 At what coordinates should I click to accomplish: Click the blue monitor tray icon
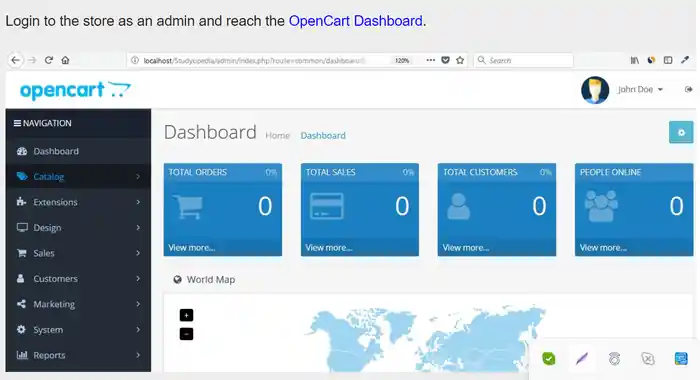681,359
